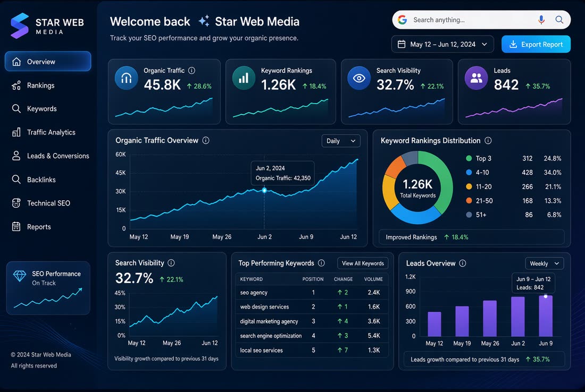Click the Technical SEO icon
Viewport: 585px width, 392px height.
click(x=16, y=203)
